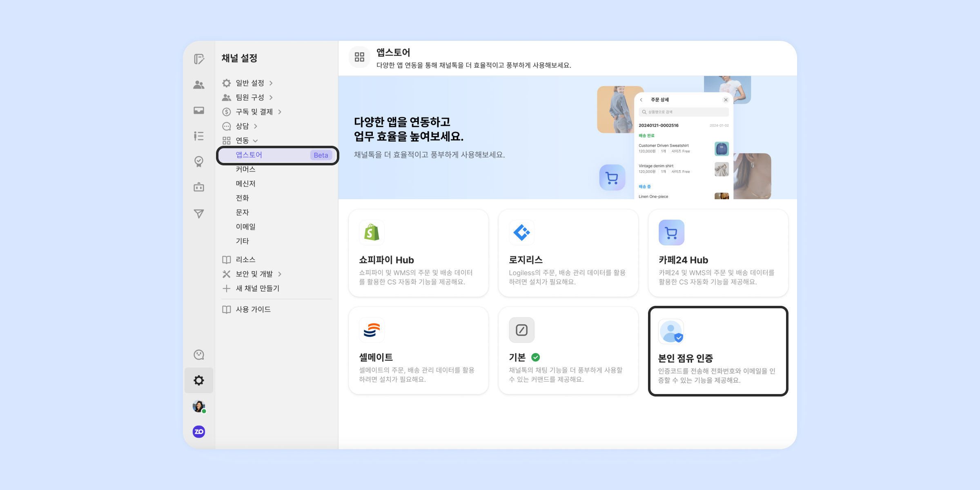The height and width of the screenshot is (490, 980).
Task: Click the smiley chat icon above the gear
Action: click(x=199, y=354)
